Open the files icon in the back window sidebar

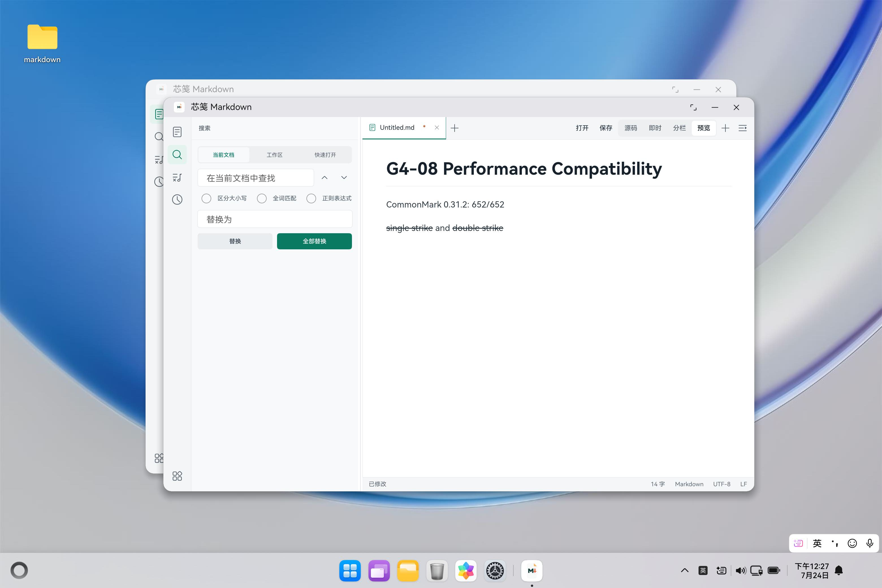click(x=159, y=114)
